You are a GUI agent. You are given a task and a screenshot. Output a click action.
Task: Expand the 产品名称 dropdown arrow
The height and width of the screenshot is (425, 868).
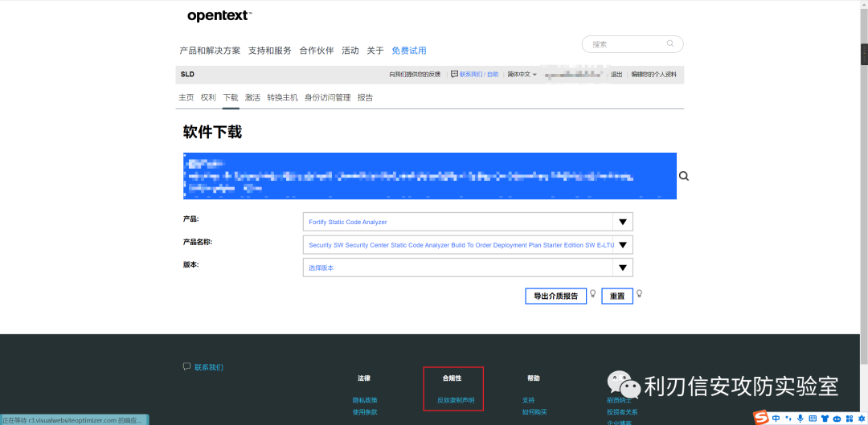pos(623,244)
